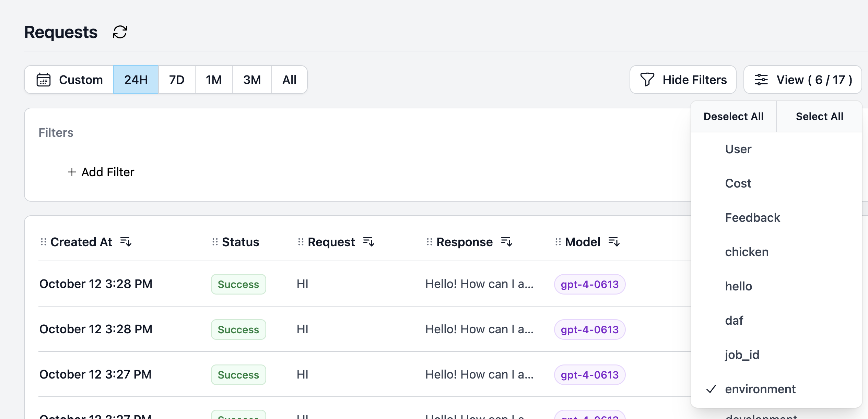Image resolution: width=868 pixels, height=419 pixels.
Task: Sort the Model column
Action: click(615, 242)
